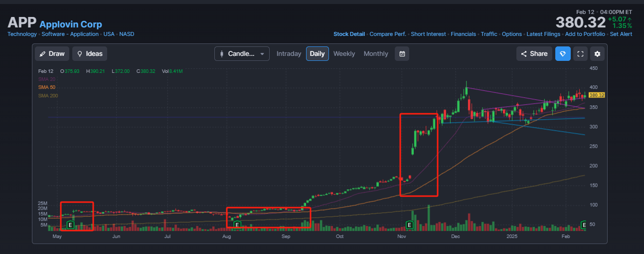Screen dimensions: 644x254
Task: Open the Draw tool pencil icon
Action: point(43,54)
